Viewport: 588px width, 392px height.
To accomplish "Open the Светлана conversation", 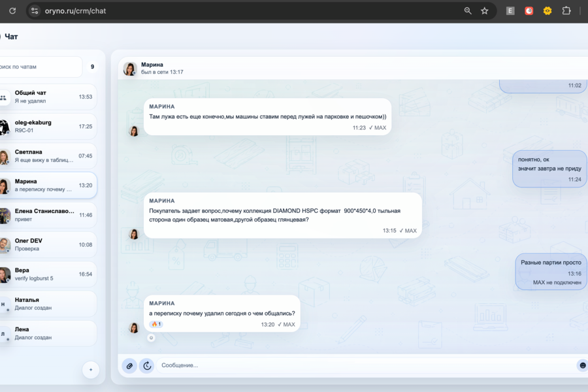I will click(48, 156).
